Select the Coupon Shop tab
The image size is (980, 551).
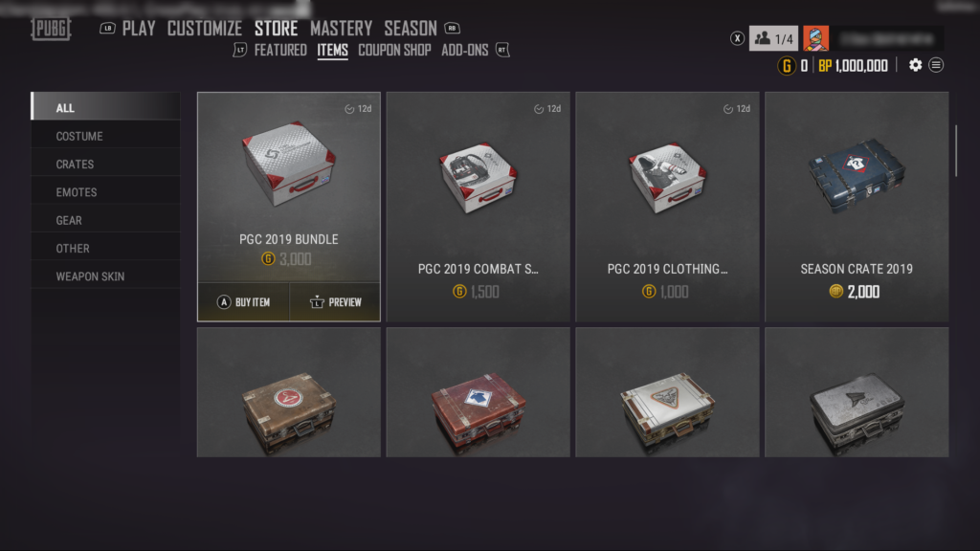click(x=394, y=50)
